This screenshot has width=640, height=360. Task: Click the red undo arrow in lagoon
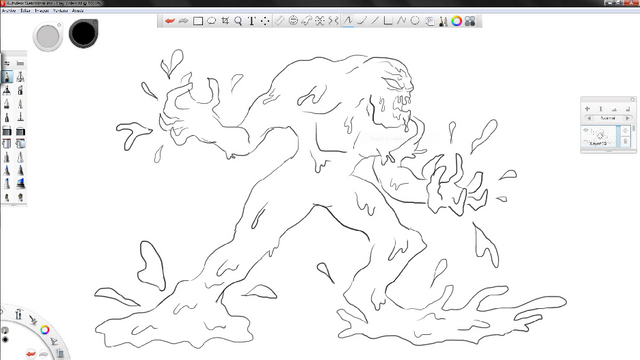pos(31,353)
